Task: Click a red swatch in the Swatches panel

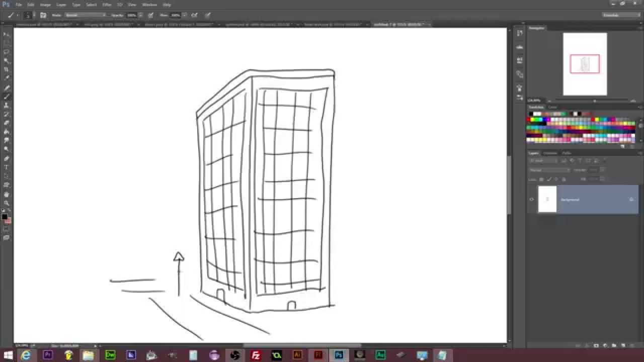Action: coord(527,120)
